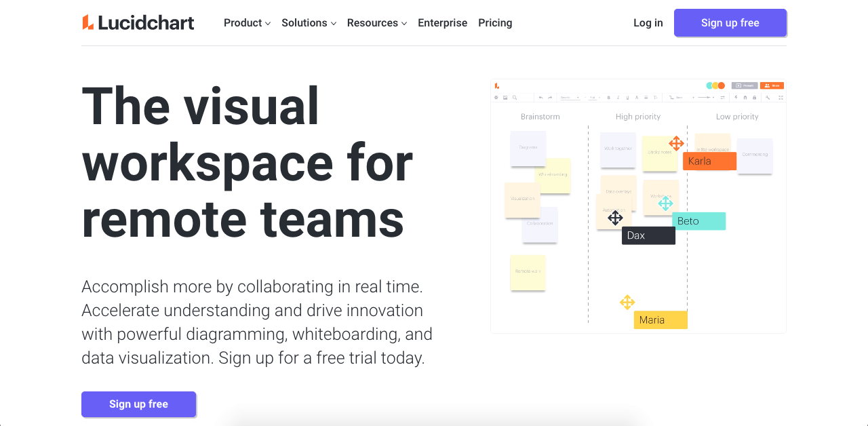Click the small Lucid logo in the editor preview
Screen dimensions: 868x426
click(497, 85)
